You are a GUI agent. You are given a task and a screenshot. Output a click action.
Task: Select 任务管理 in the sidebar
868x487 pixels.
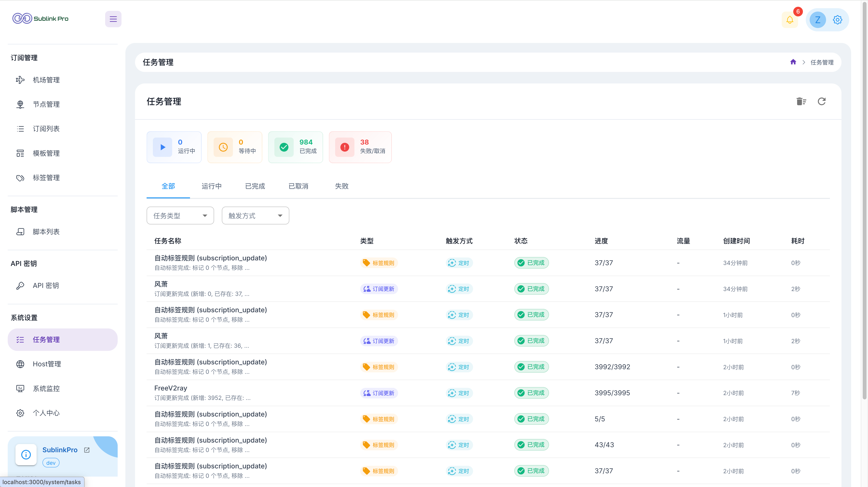coord(63,340)
